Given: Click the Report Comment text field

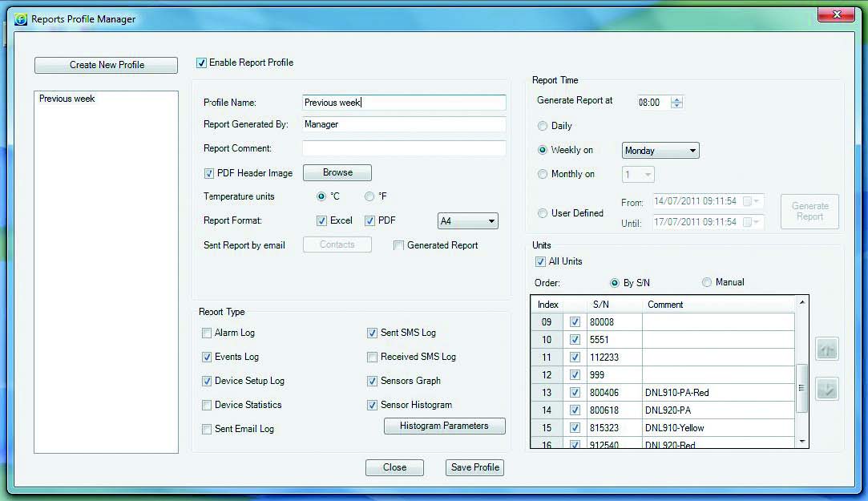Looking at the screenshot, I should coord(404,148).
